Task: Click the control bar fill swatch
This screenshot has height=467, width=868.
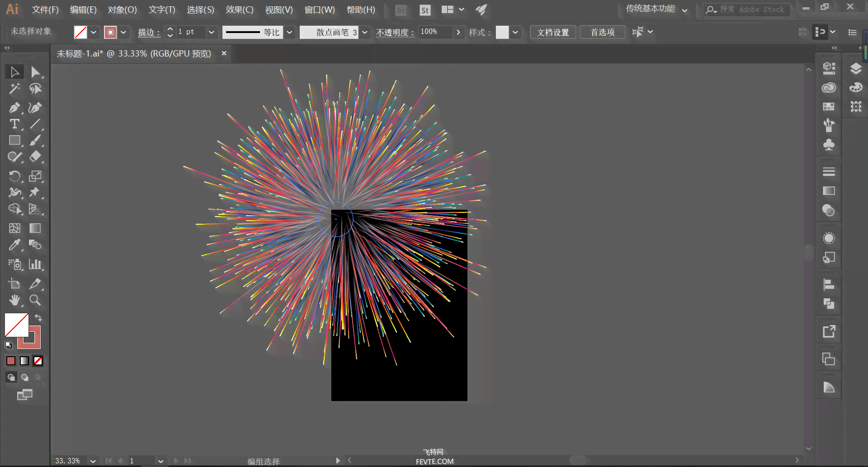Action: (x=80, y=33)
